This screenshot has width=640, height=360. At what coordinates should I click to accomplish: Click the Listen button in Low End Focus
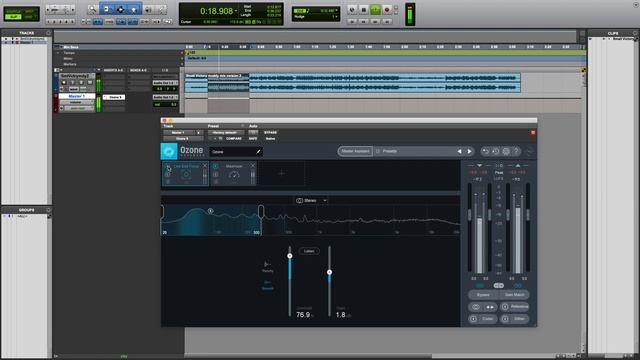[309, 251]
